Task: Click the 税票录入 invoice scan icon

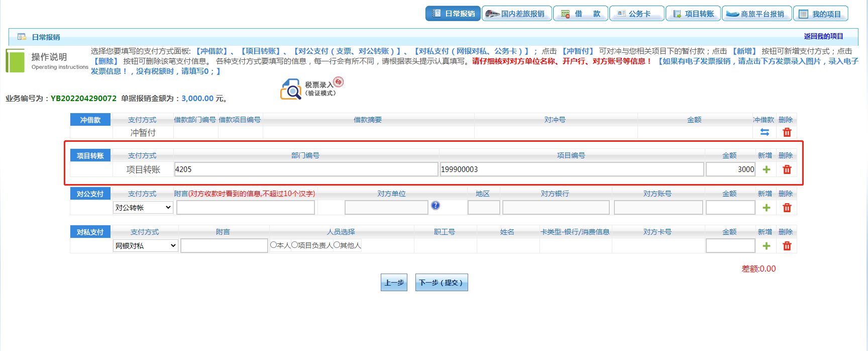Action: point(291,89)
